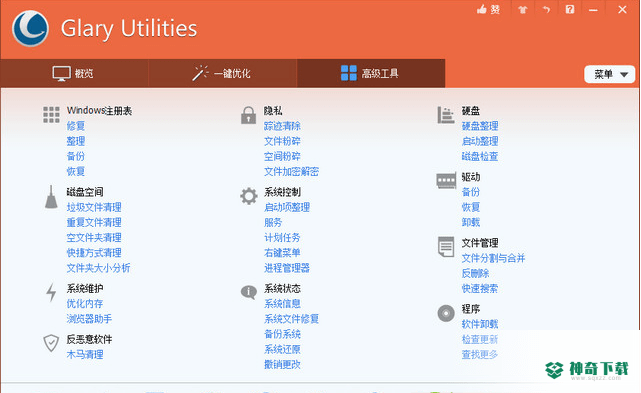Open 空间粉碎 tool
641x393 pixels.
(282, 156)
